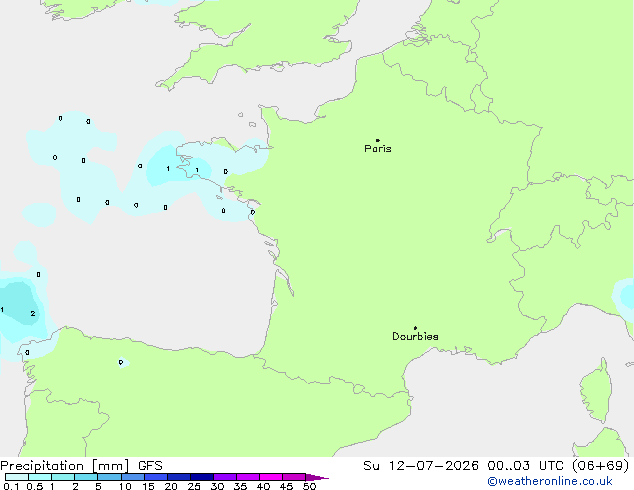Select the Dourbies location dot marker

[415, 328]
